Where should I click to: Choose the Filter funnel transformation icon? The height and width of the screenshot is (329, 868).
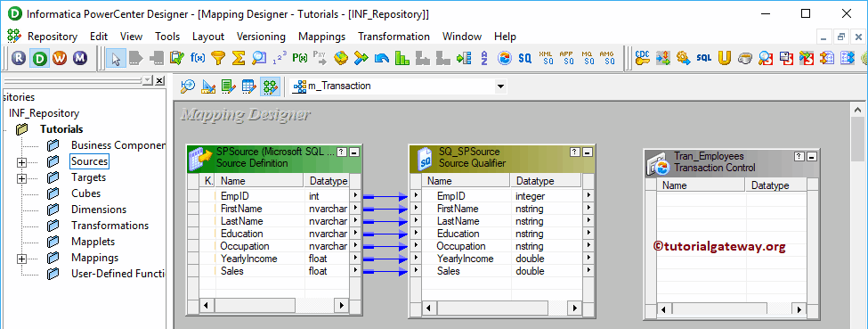[219, 58]
